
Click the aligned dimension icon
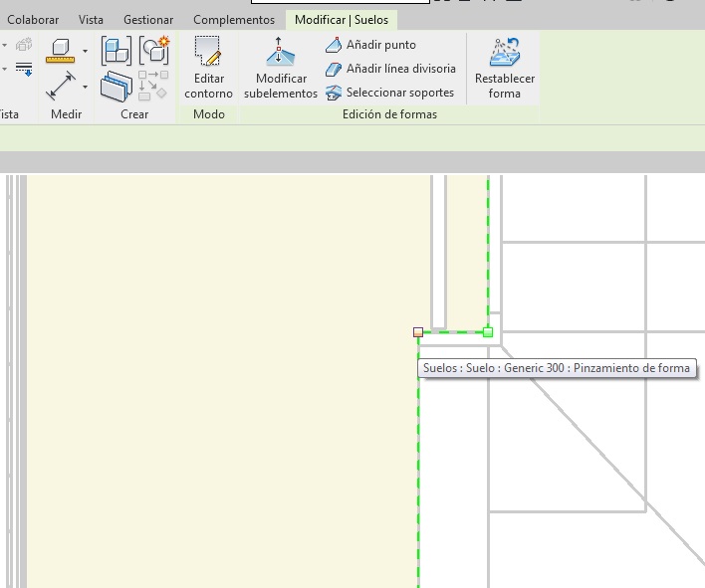pyautogui.click(x=61, y=87)
